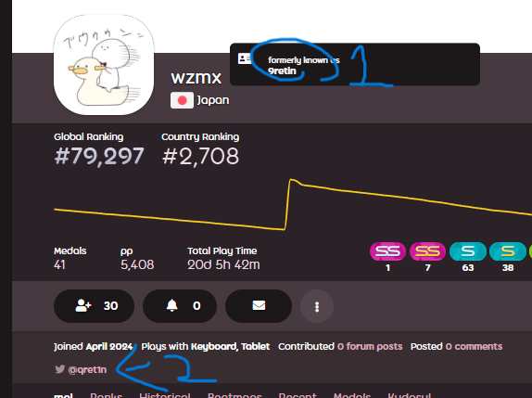Click the add friend icon button
The height and width of the screenshot is (398, 532).
coord(94,306)
